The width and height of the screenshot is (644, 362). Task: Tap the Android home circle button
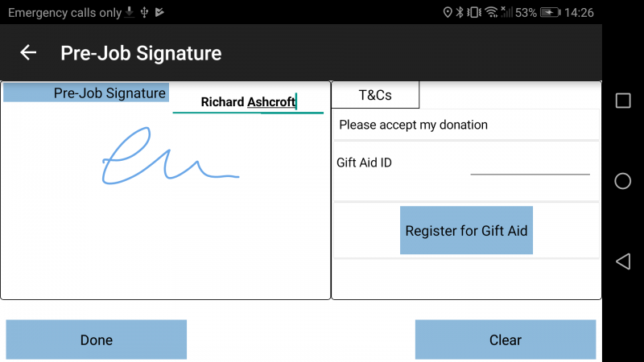coord(622,181)
